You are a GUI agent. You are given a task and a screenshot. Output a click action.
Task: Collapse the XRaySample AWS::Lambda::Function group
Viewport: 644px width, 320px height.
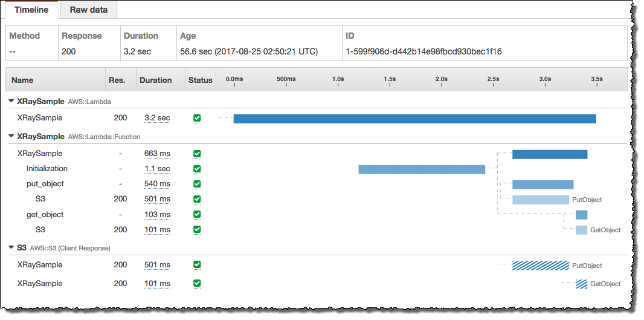11,137
